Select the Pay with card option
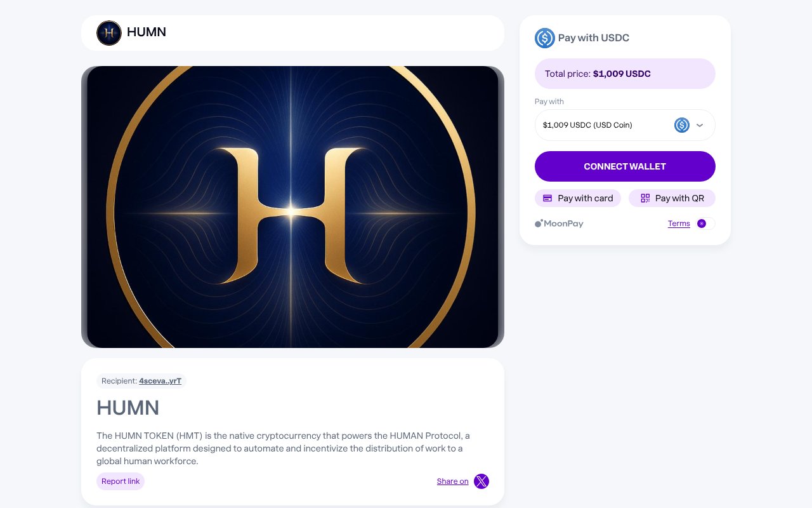The width and height of the screenshot is (812, 508). coord(578,198)
